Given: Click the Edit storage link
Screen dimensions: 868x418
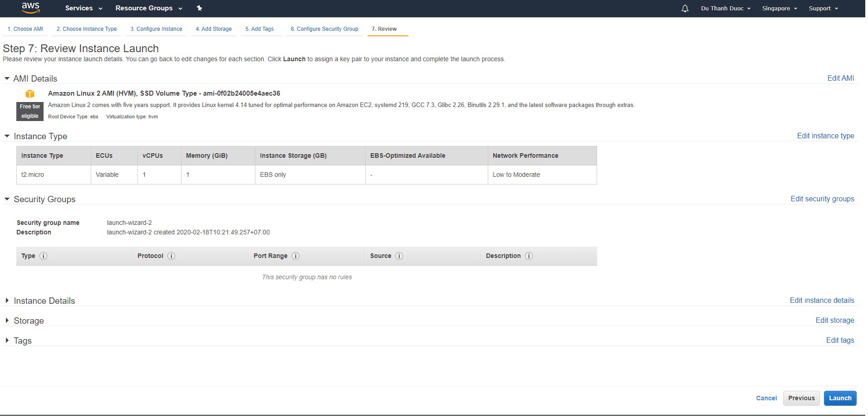Looking at the screenshot, I should point(834,321).
